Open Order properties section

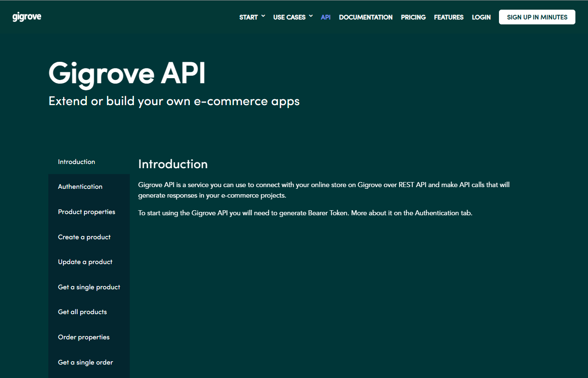point(89,337)
